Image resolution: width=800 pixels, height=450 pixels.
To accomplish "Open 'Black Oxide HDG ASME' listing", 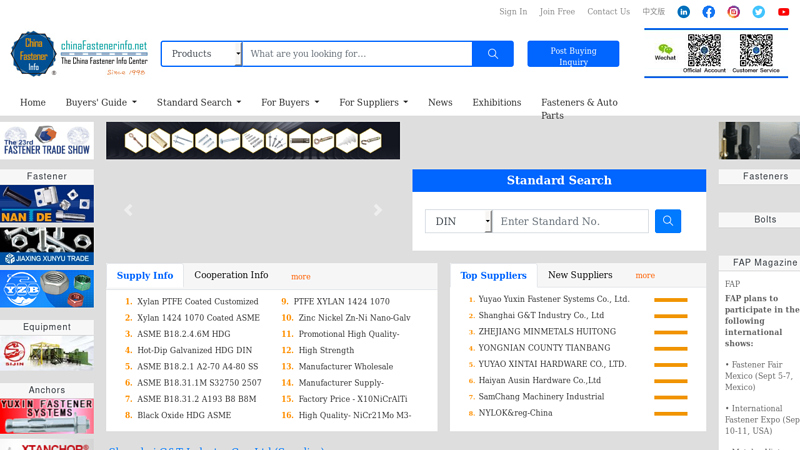I will pos(184,415).
